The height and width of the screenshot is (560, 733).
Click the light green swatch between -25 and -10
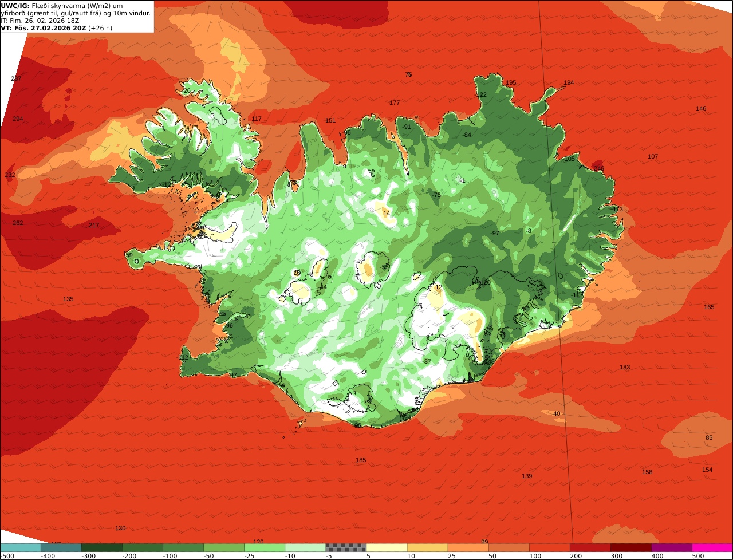pos(265,547)
